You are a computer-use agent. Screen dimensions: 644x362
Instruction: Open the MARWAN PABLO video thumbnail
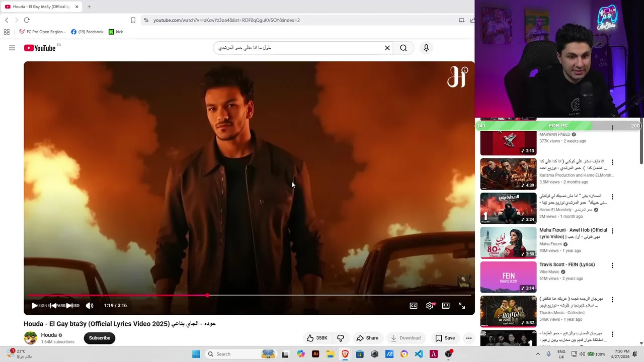[508, 143]
